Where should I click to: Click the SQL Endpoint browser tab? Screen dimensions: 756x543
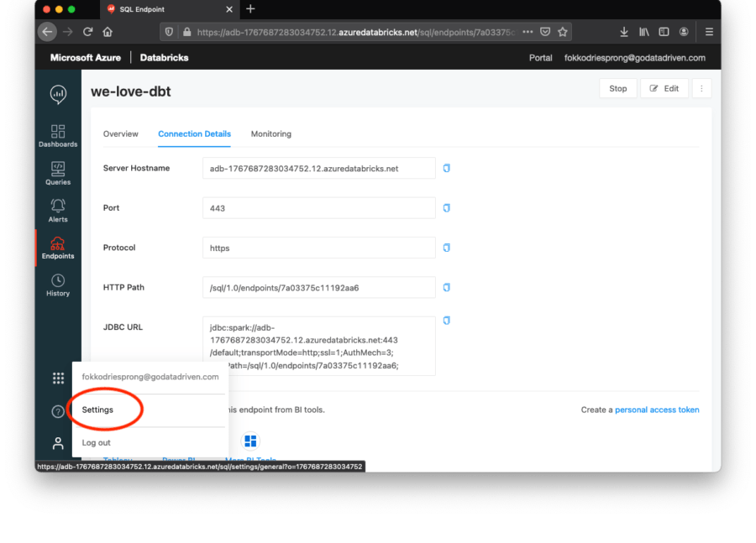coord(169,9)
